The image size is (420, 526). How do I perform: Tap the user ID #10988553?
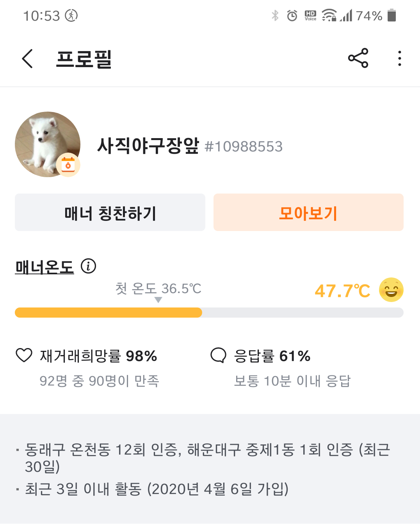244,147
